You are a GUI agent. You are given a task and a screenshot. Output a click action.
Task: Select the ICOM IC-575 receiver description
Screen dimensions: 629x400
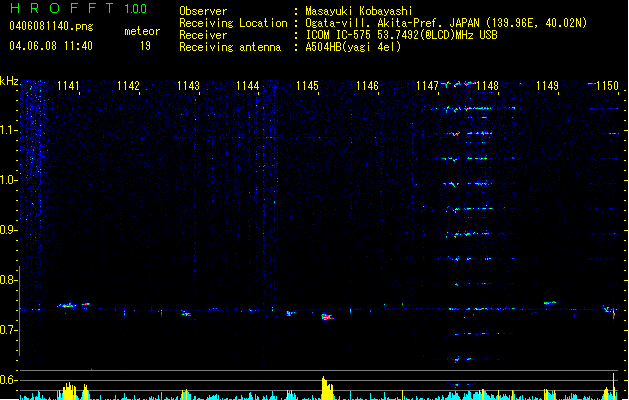[401, 35]
